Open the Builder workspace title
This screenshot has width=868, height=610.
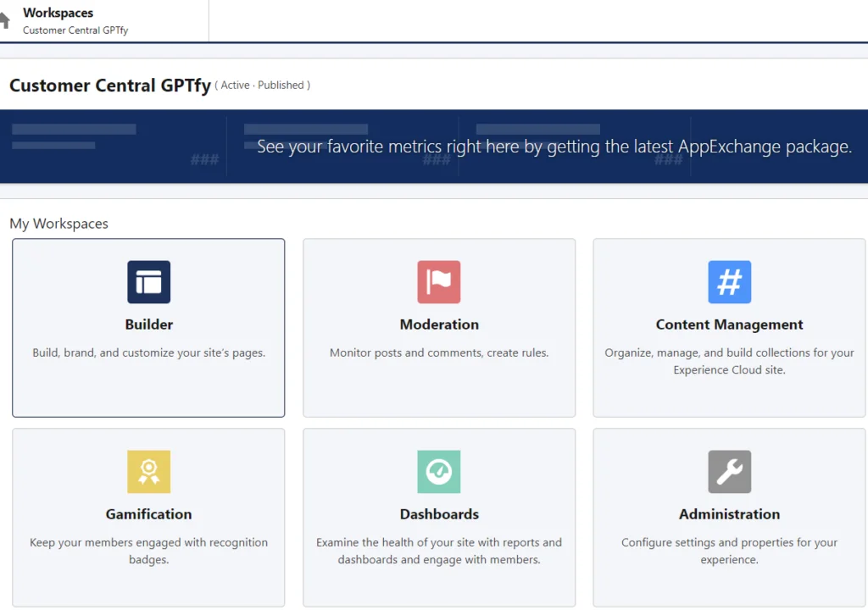coord(149,324)
